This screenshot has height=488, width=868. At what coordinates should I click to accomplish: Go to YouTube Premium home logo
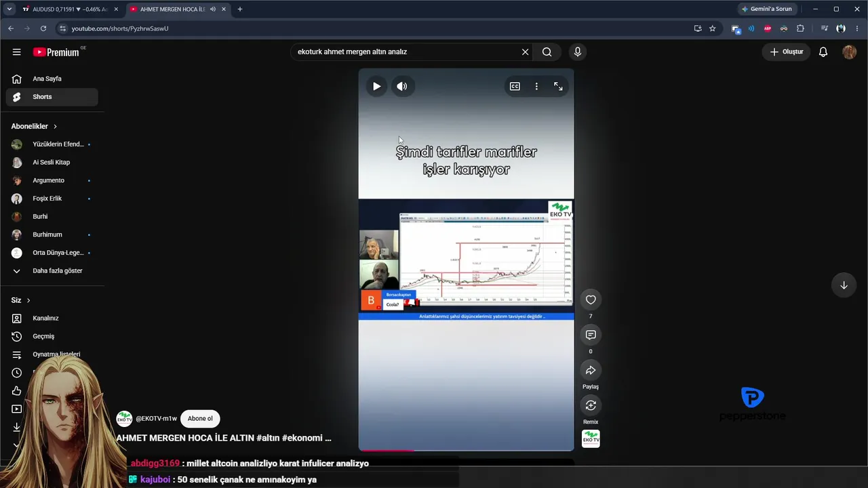pos(56,52)
